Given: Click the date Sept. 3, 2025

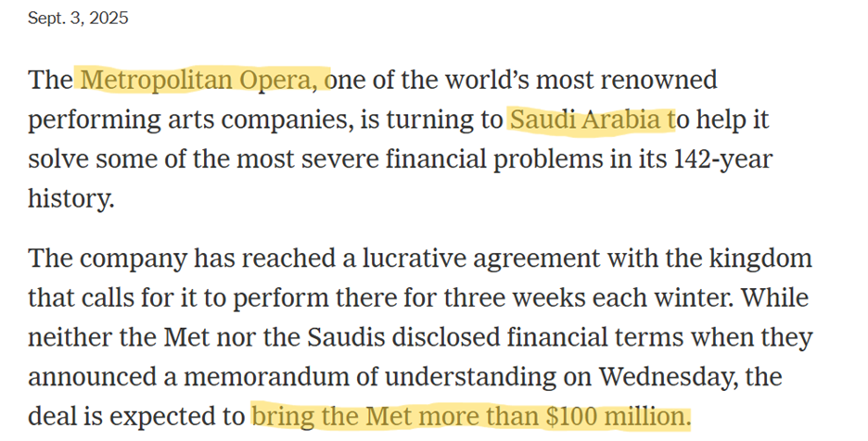Looking at the screenshot, I should (x=78, y=19).
